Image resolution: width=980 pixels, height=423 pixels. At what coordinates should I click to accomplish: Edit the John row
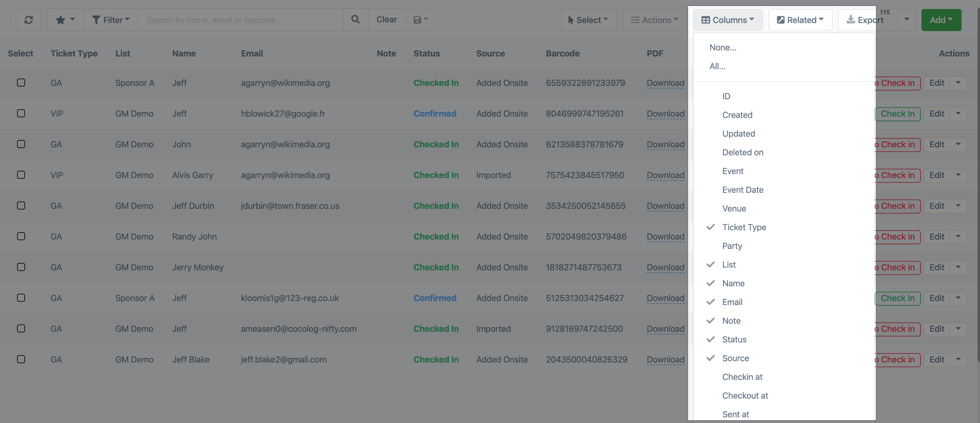click(x=937, y=145)
